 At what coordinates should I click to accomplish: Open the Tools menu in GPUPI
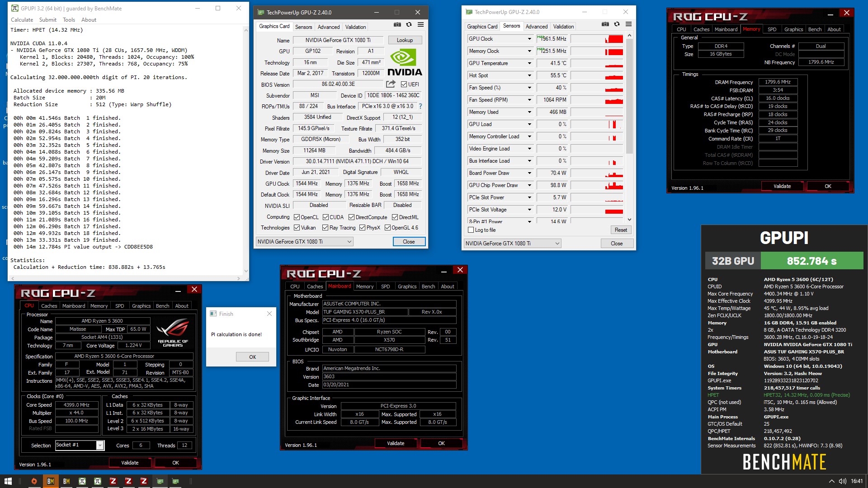click(69, 20)
